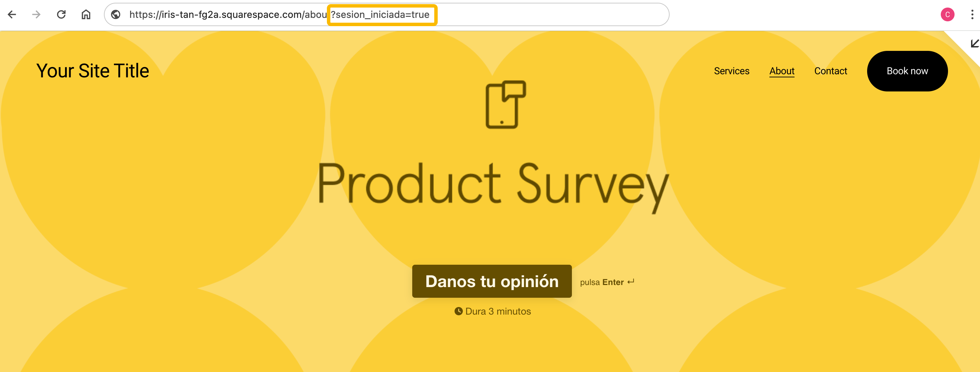Reload the page with the refresh icon
The height and width of the screenshot is (372, 980).
tap(61, 14)
